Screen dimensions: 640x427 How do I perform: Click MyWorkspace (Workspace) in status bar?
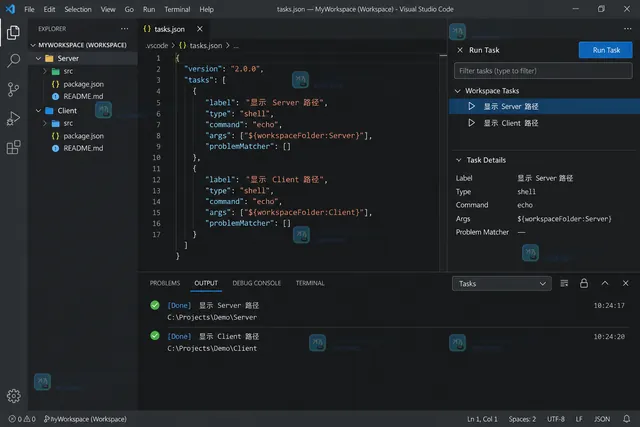click(x=85, y=419)
